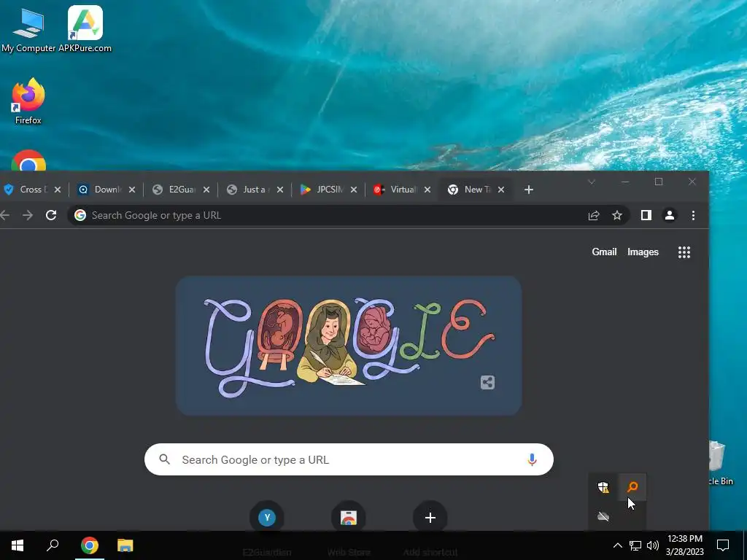Screen dimensions: 747x560
Task: Open the volume control
Action: point(653,545)
